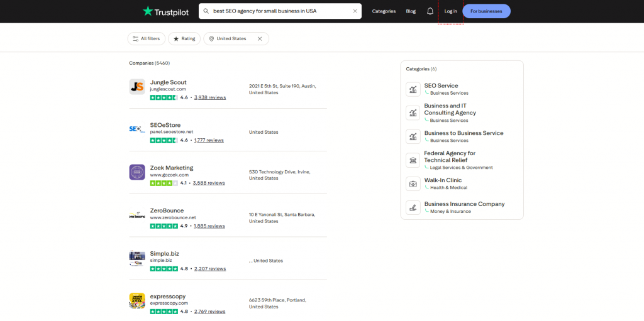Open the Zoek Marketing company name
The image size is (644, 321).
point(171,168)
